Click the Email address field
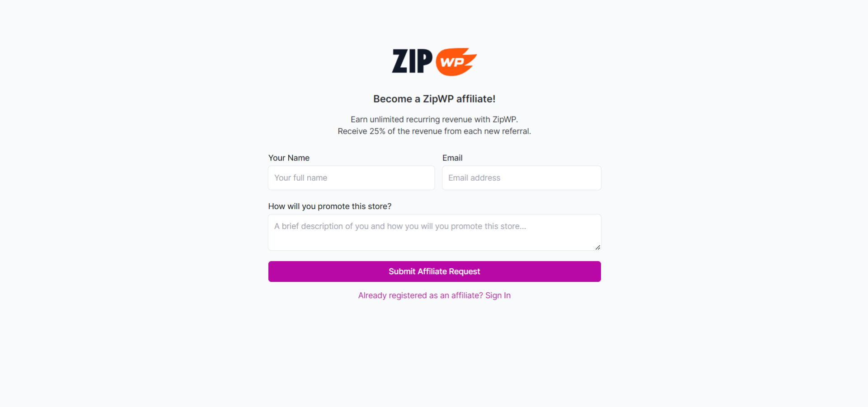Viewport: 868px width, 407px height. [x=521, y=178]
